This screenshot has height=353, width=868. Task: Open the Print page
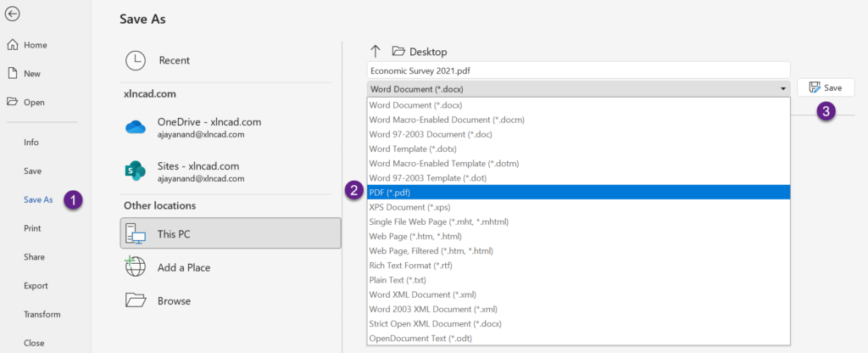(32, 228)
